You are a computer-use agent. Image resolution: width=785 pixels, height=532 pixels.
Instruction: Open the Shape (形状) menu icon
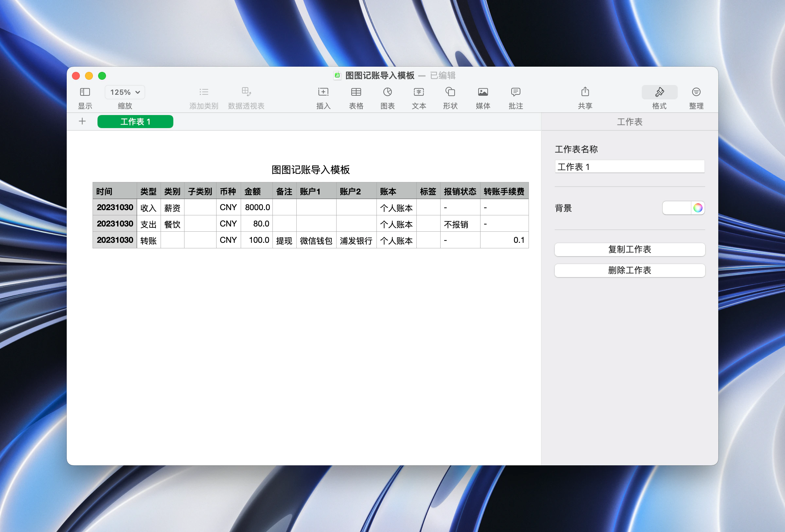(450, 92)
